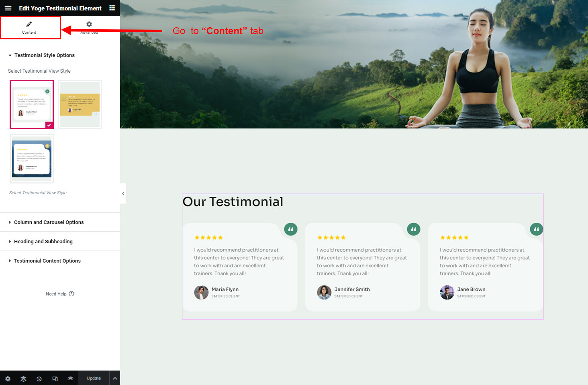The height and width of the screenshot is (385, 588).
Task: Click the Need Help question mark icon
Action: (71, 294)
